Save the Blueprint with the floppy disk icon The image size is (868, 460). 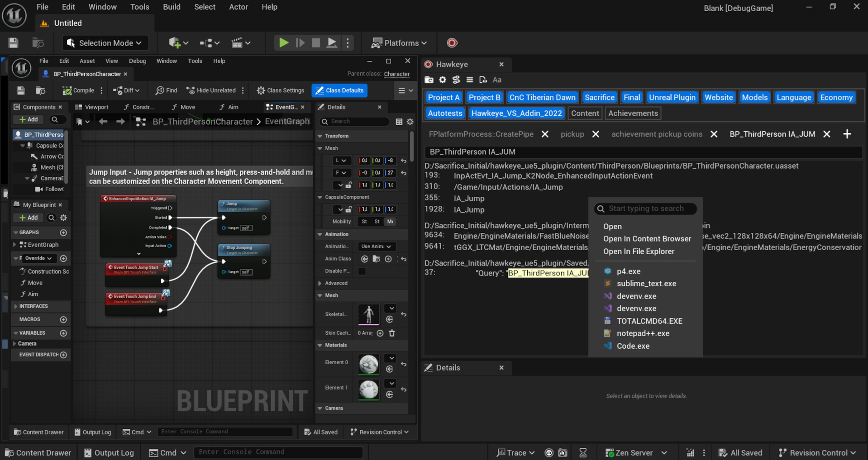pyautogui.click(x=21, y=90)
